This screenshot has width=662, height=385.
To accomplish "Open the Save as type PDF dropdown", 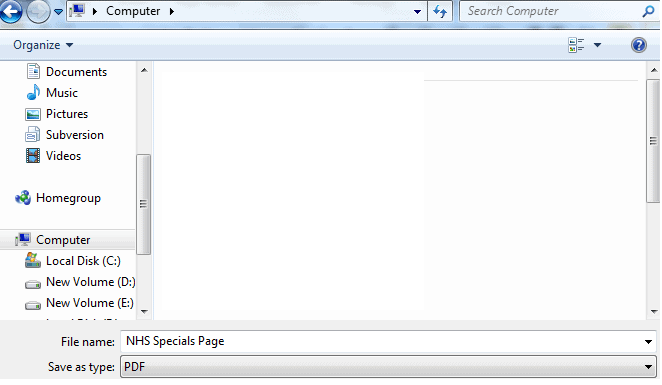I will pyautogui.click(x=388, y=366).
